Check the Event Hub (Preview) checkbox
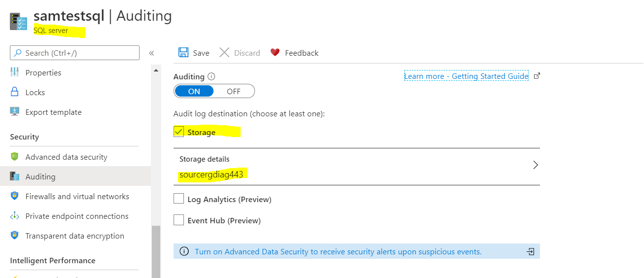Image resolution: width=644 pixels, height=278 pixels. pos(179,220)
